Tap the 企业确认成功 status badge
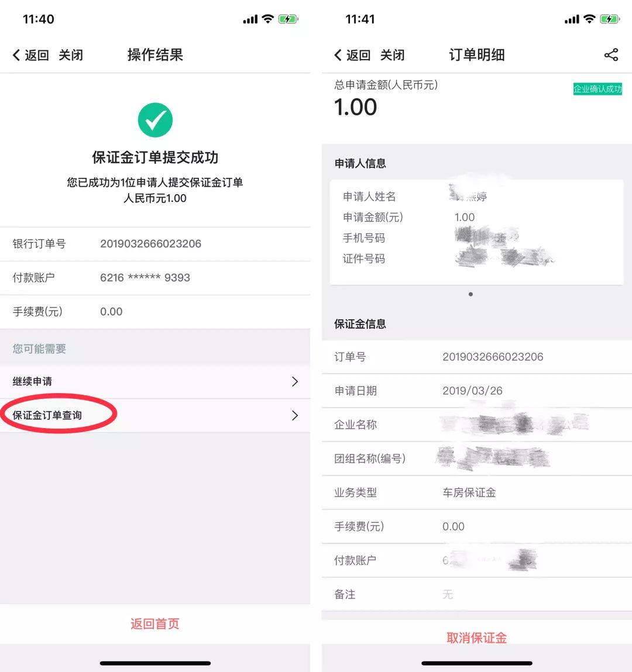Screen dimensions: 632x672 597,89
